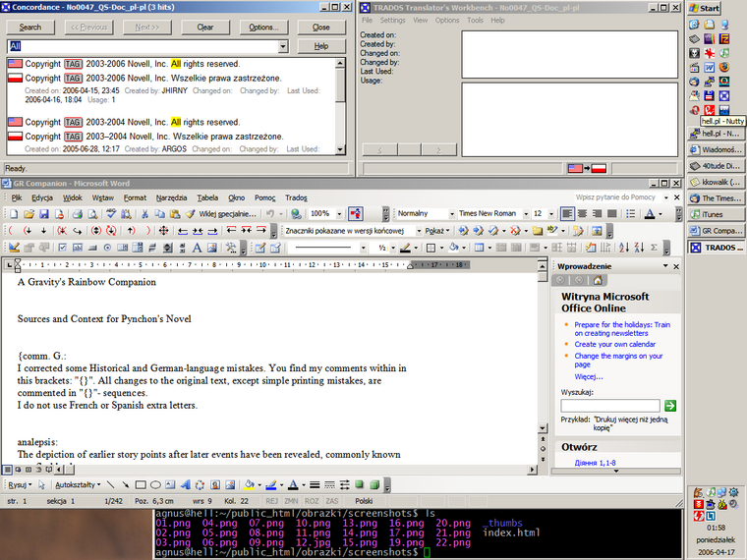Screen dimensions: 747x560
Task: Open the Autokształty dropdown
Action: (x=78, y=485)
